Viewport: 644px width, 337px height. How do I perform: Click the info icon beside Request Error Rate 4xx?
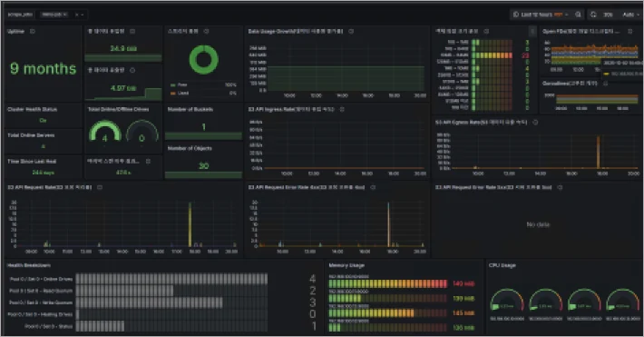coord(373,187)
